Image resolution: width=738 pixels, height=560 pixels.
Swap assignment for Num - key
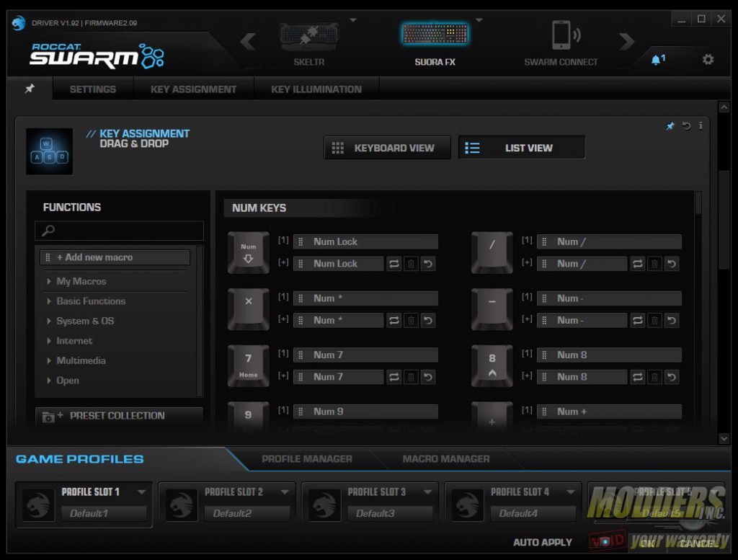click(x=638, y=321)
